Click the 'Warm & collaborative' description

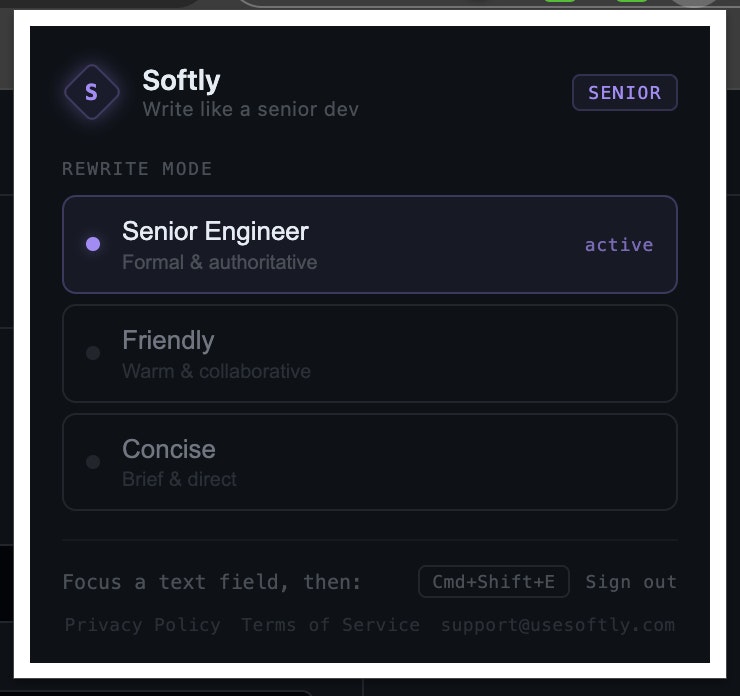click(216, 371)
